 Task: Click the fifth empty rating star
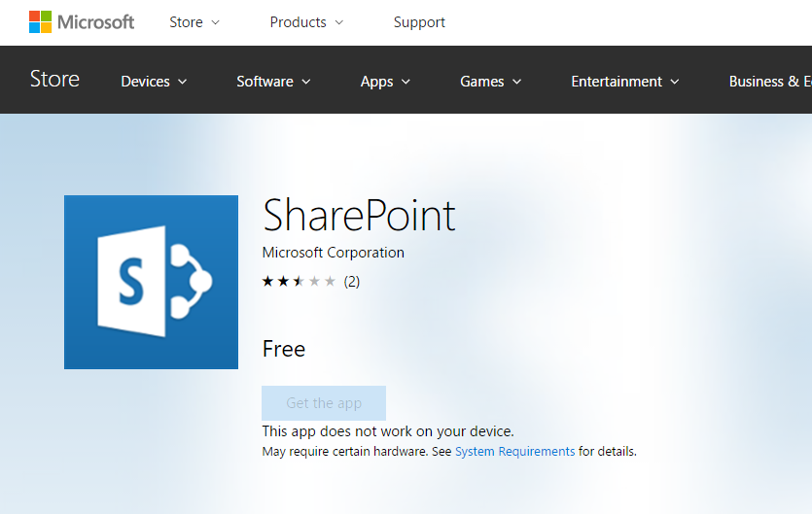point(330,281)
